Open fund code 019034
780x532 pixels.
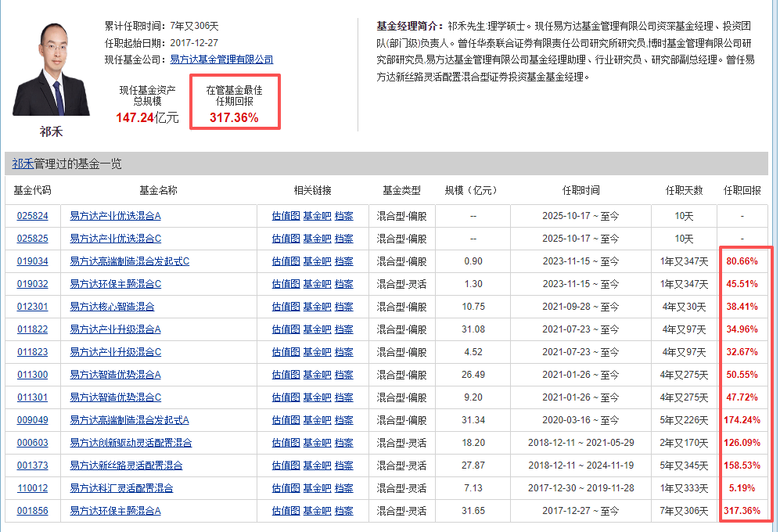(33, 261)
